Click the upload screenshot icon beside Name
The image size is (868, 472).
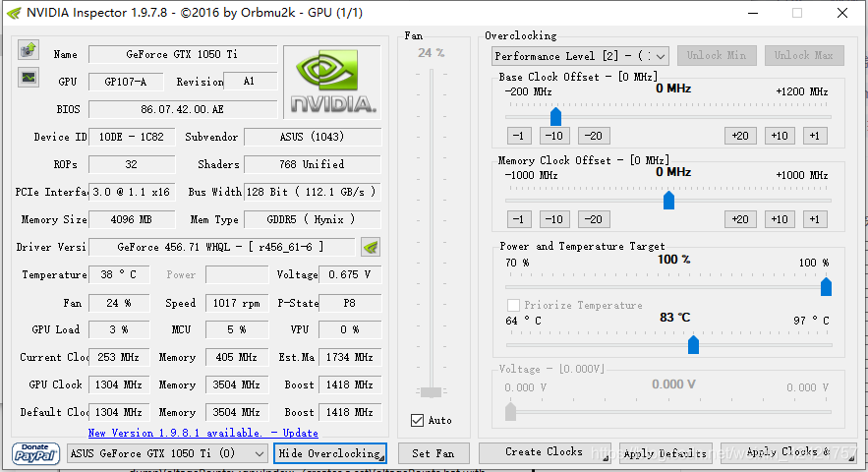pyautogui.click(x=29, y=50)
